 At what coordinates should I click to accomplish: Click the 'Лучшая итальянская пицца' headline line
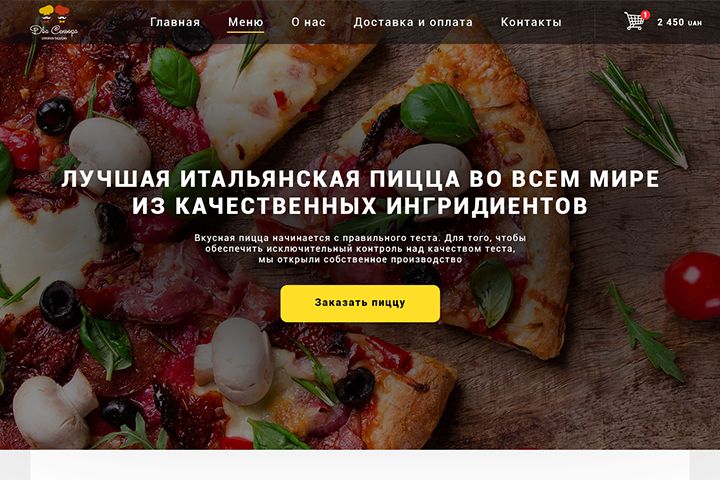360,179
